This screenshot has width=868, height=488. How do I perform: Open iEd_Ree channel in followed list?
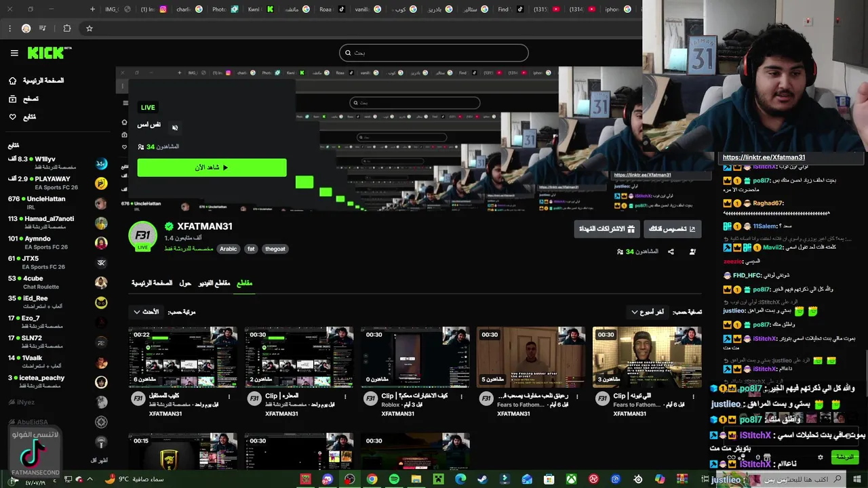(57, 302)
